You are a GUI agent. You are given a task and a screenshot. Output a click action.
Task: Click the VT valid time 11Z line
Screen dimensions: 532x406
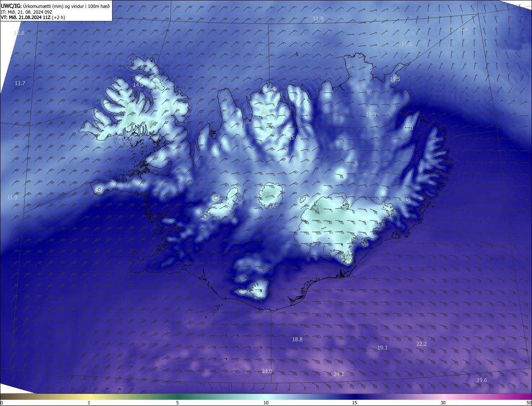tap(33, 17)
